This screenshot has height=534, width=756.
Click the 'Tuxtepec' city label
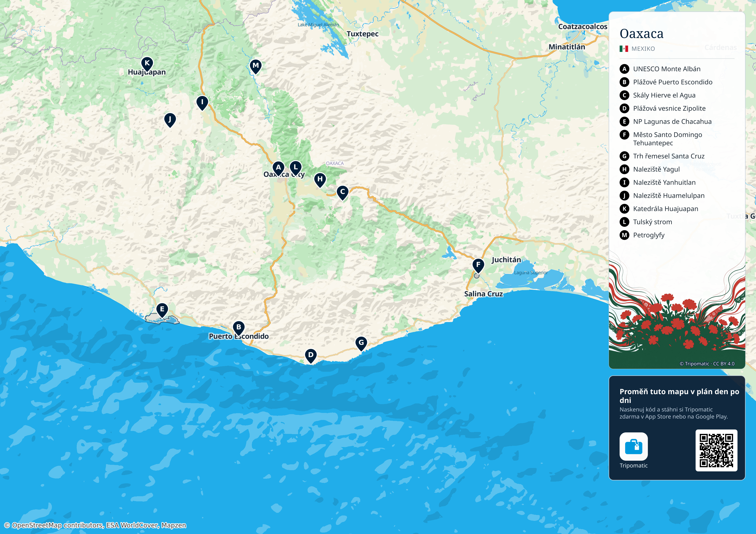pyautogui.click(x=362, y=34)
